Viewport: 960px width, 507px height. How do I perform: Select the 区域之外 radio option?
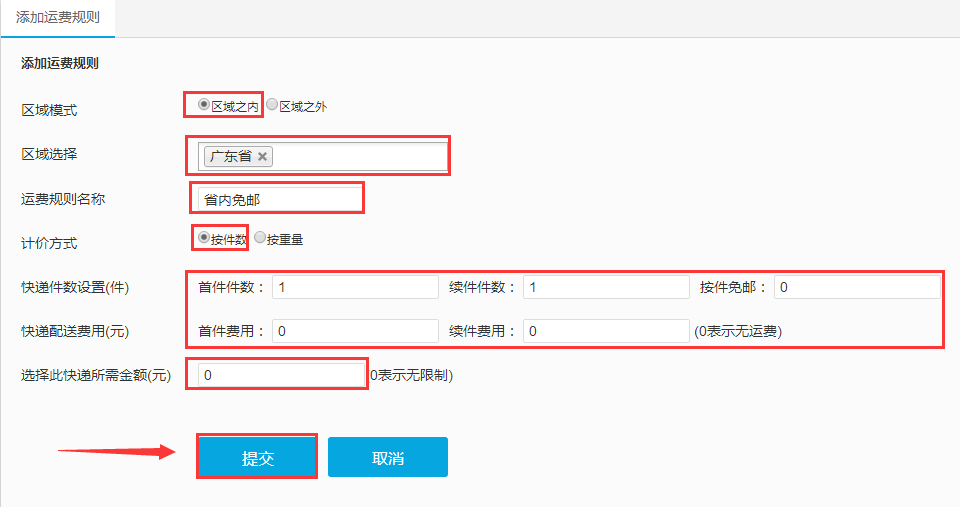coord(272,104)
